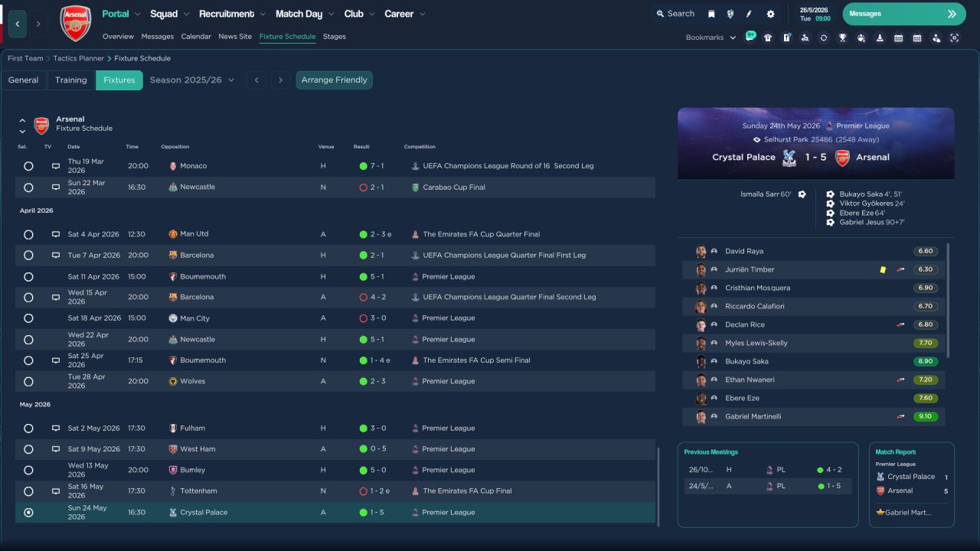
Task: Click the Crystal Palace crest in match header
Action: coord(788,158)
